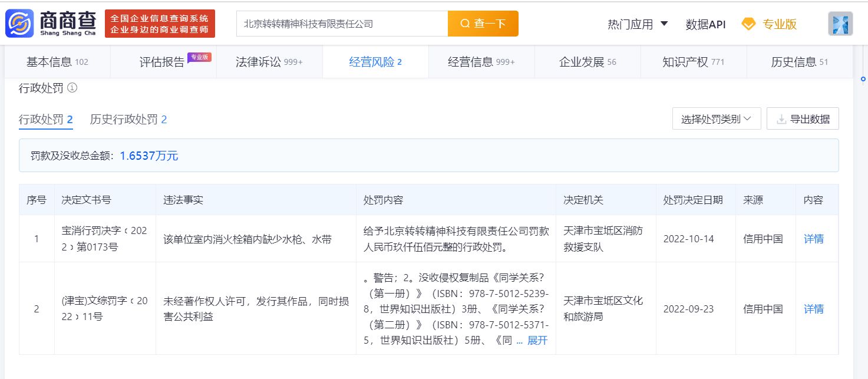Click the 查一下 search button
This screenshot has width=868, height=379.
pos(483,24)
